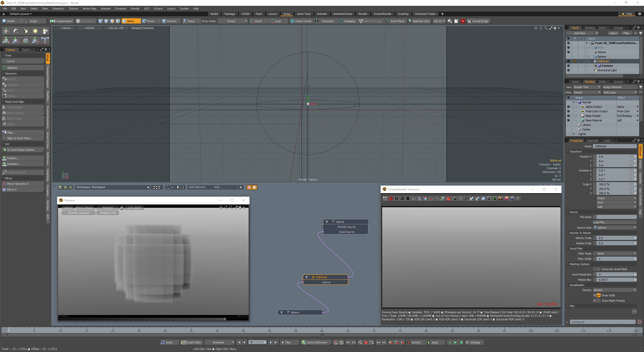Click the AF autofocus picker icon
Screen dimensions: 644x352
(414, 199)
